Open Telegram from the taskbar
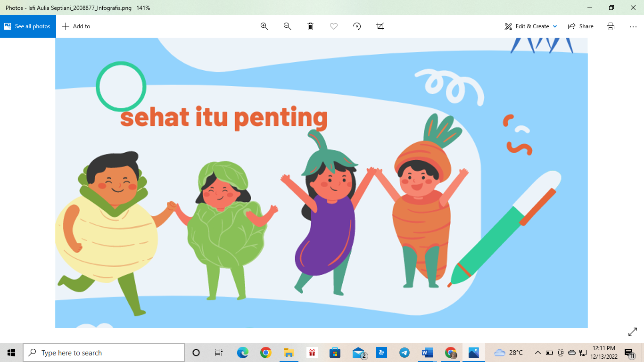 click(x=405, y=353)
